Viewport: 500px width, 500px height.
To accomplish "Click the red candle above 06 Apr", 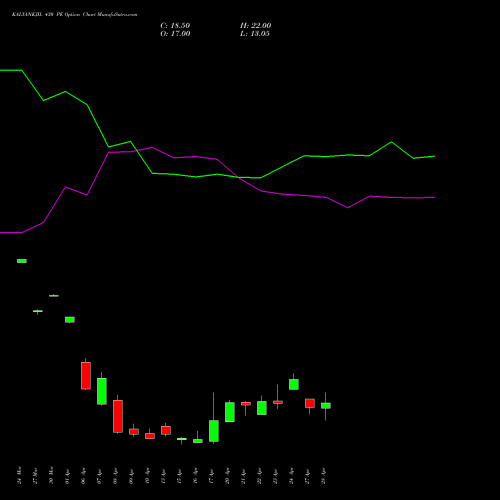I will coord(86,375).
